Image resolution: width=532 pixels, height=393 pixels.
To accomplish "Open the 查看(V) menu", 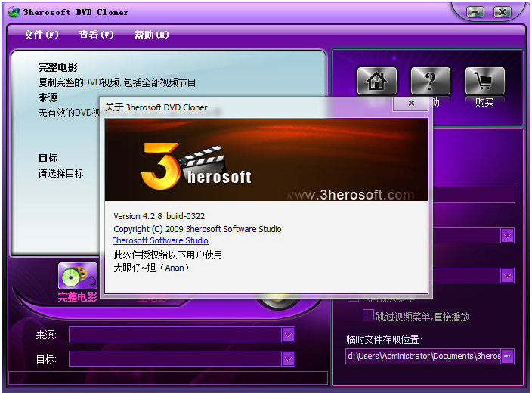I will point(96,35).
